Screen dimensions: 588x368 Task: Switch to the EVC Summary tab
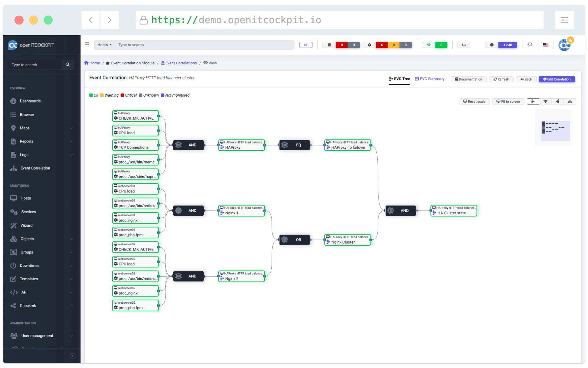click(x=429, y=79)
